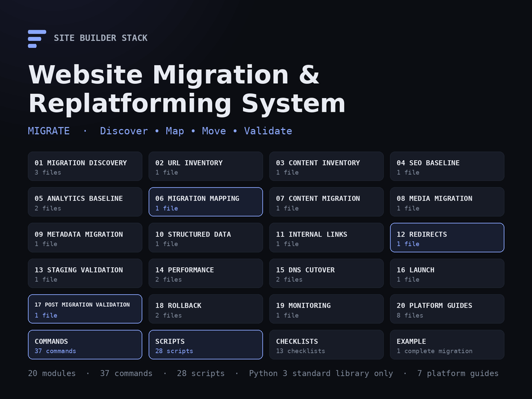Open the 07 Content Migration card
532x399 pixels.
click(326, 202)
